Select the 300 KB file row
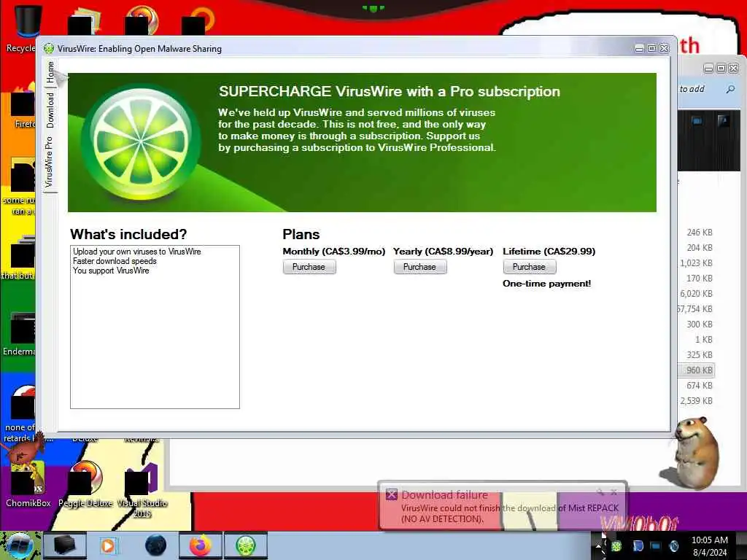This screenshot has width=747, height=560. coord(697,324)
